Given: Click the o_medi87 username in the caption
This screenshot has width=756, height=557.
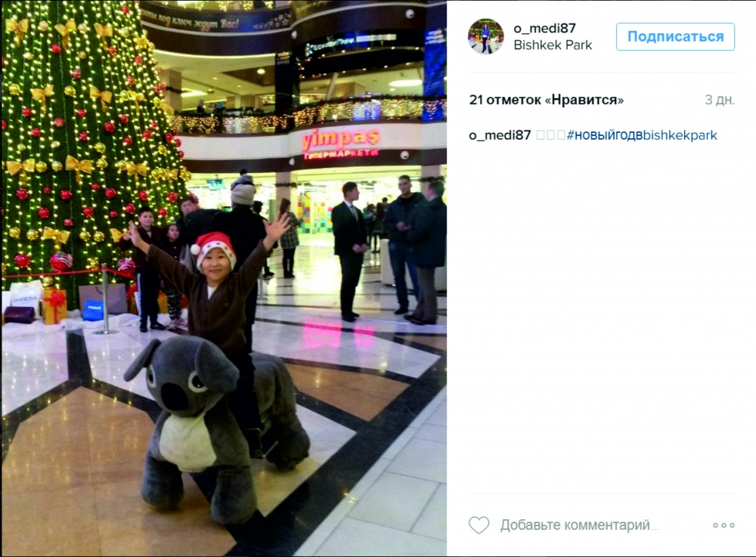Looking at the screenshot, I should point(500,135).
